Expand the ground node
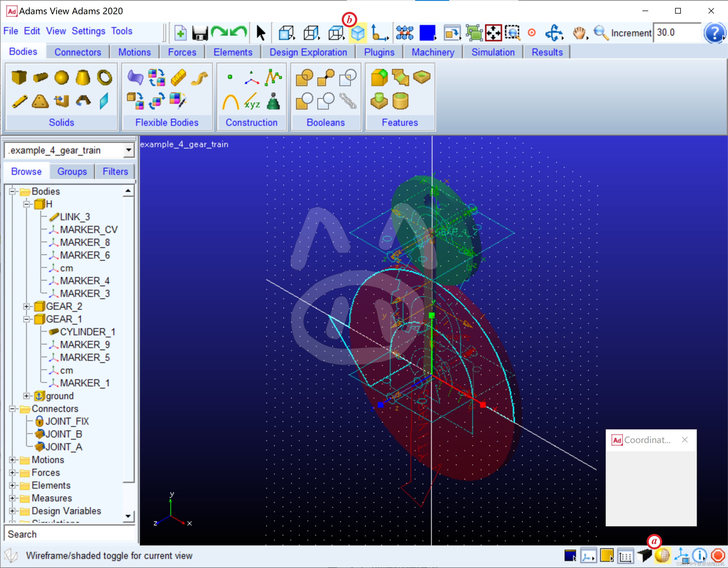728x568 pixels. [x=27, y=396]
